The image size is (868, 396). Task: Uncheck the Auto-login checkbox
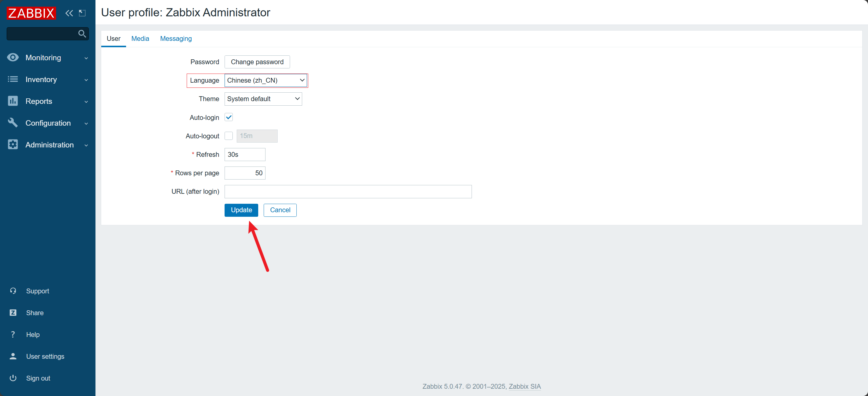click(x=229, y=117)
